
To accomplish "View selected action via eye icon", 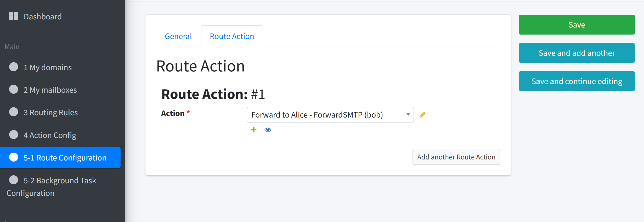I will [268, 130].
